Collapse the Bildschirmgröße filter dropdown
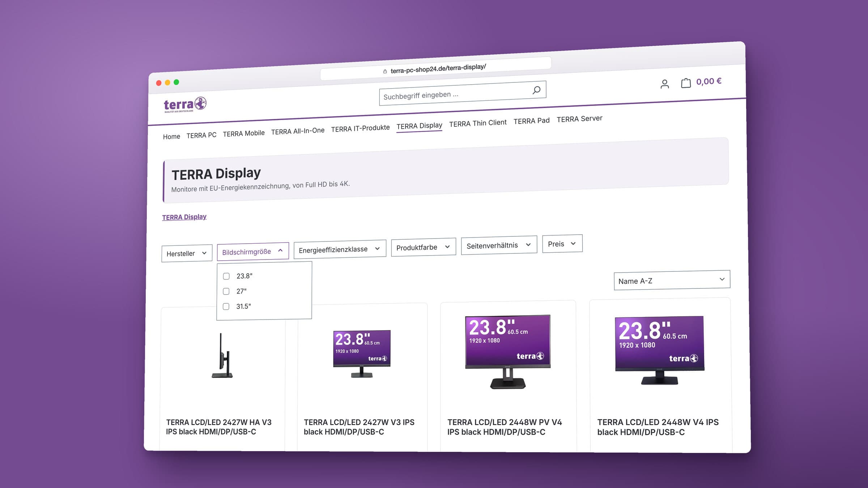Viewport: 868px width, 488px height. (253, 252)
